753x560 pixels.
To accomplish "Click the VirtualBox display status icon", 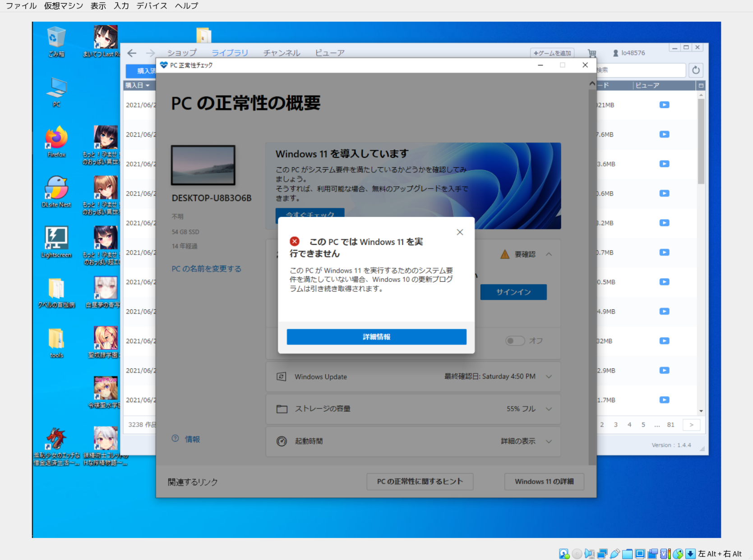I will tap(640, 554).
